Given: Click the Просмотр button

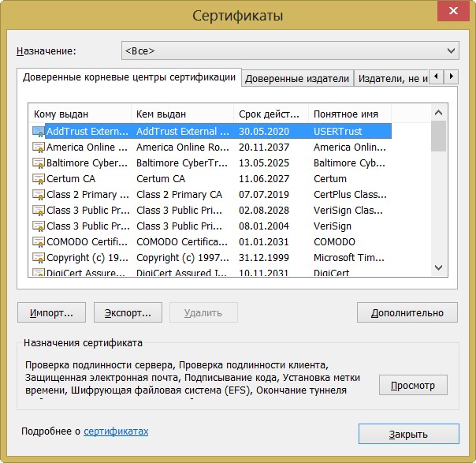Looking at the screenshot, I should 413,385.
